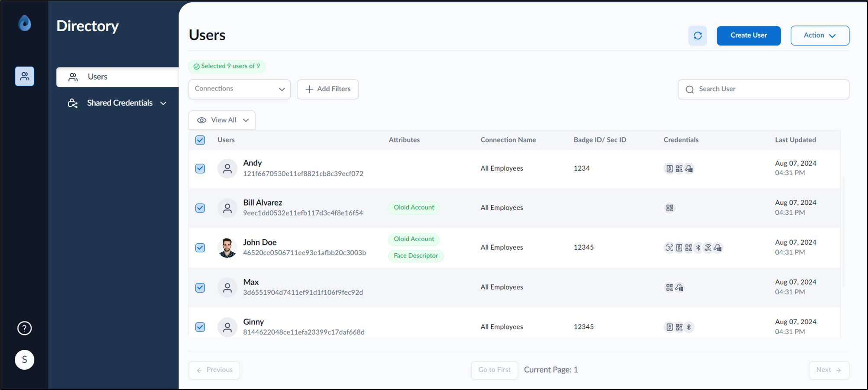This screenshot has width=868, height=390.
Task: Click the Search User input field
Action: pyautogui.click(x=763, y=89)
